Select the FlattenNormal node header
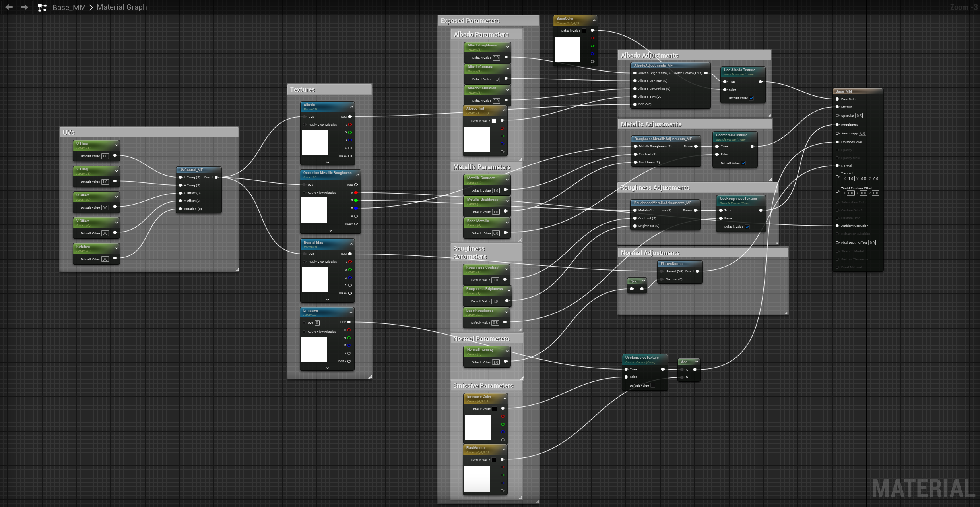This screenshot has height=507, width=980. tap(680, 264)
